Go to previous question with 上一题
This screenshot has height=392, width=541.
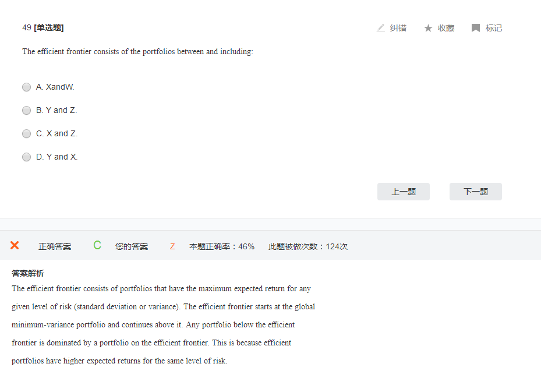click(x=403, y=192)
